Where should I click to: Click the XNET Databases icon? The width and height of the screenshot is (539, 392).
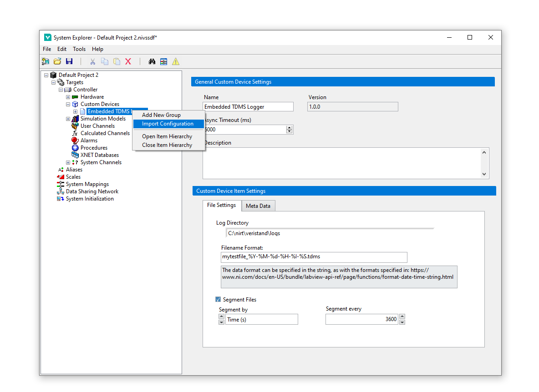click(x=75, y=155)
